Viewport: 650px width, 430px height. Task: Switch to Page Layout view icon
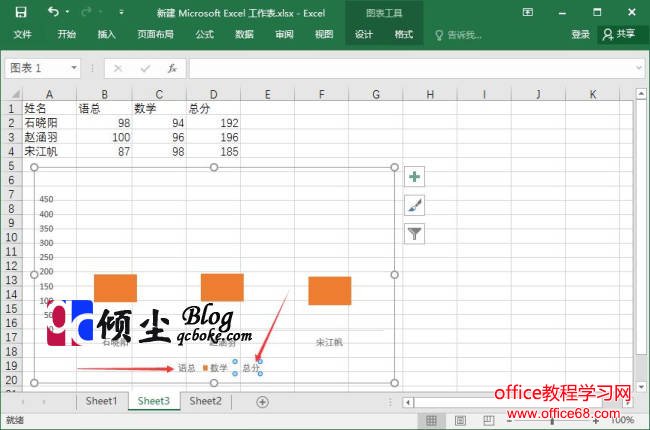pos(460,420)
